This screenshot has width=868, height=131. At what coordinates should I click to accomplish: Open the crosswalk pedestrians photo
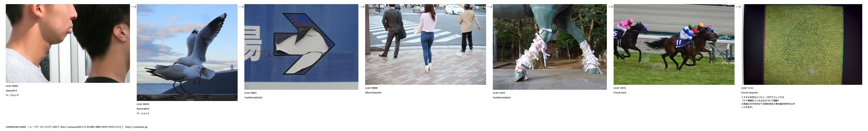[425, 44]
